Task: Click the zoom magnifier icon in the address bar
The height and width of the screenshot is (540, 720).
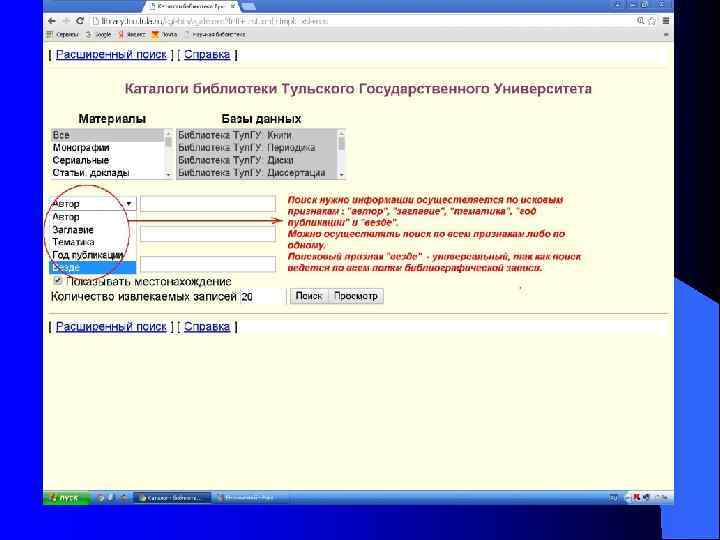Action: pyautogui.click(x=641, y=21)
